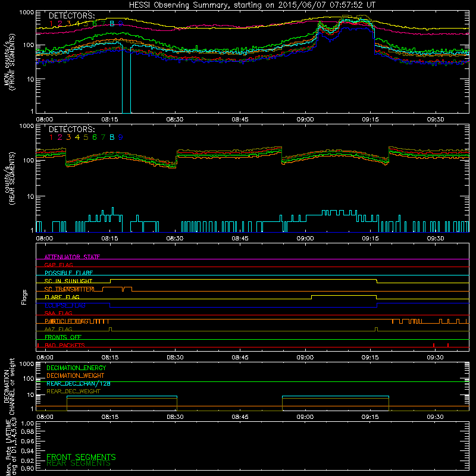Click the PARTICLE_FLAG label

pyautogui.click(x=67, y=321)
